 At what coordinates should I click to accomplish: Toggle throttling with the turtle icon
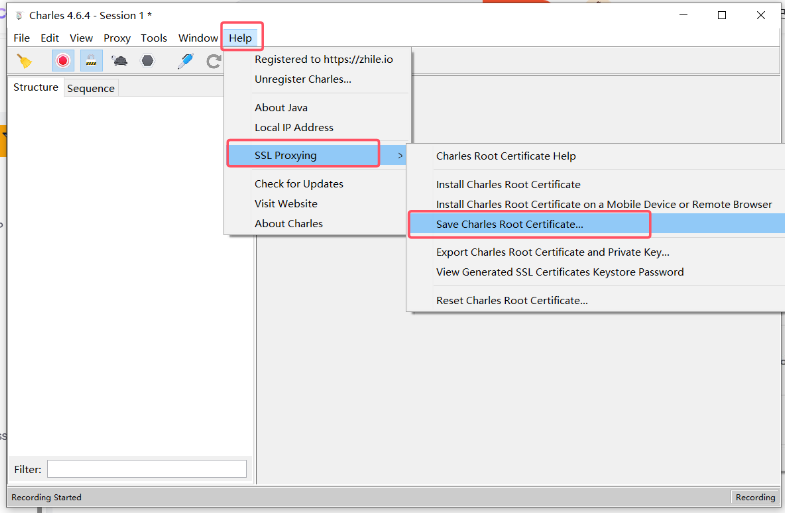pos(120,61)
